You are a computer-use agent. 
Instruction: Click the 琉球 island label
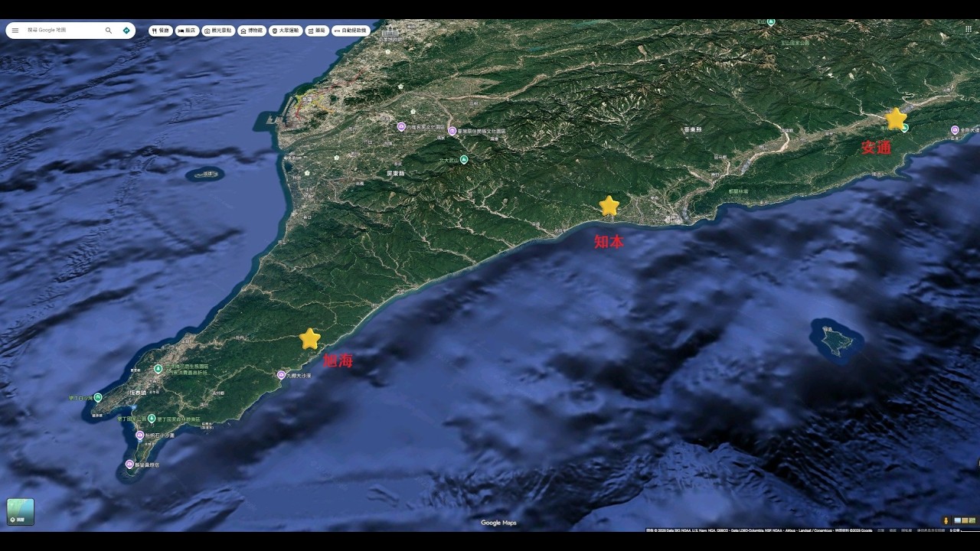click(207, 174)
